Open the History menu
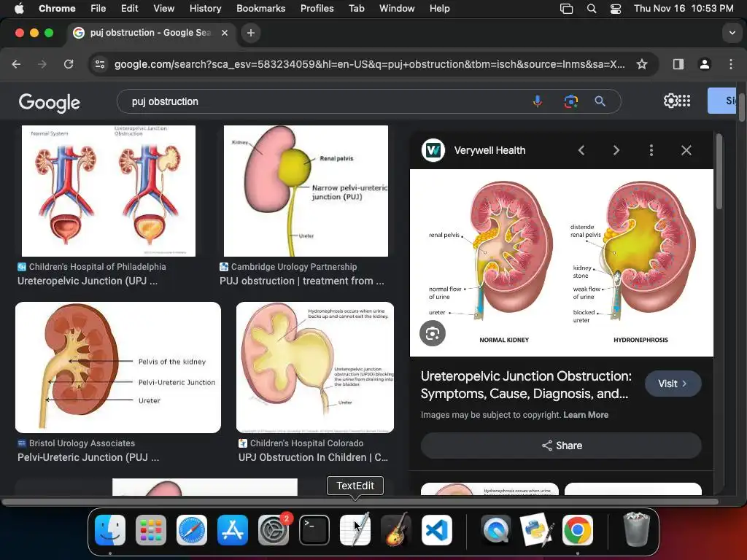Screen dimensions: 747x560 pyautogui.click(x=205, y=9)
